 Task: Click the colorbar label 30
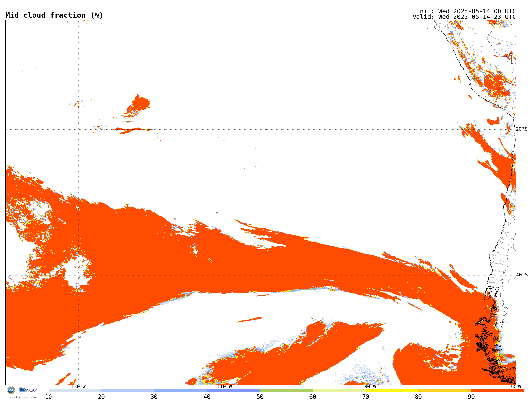coord(154,397)
